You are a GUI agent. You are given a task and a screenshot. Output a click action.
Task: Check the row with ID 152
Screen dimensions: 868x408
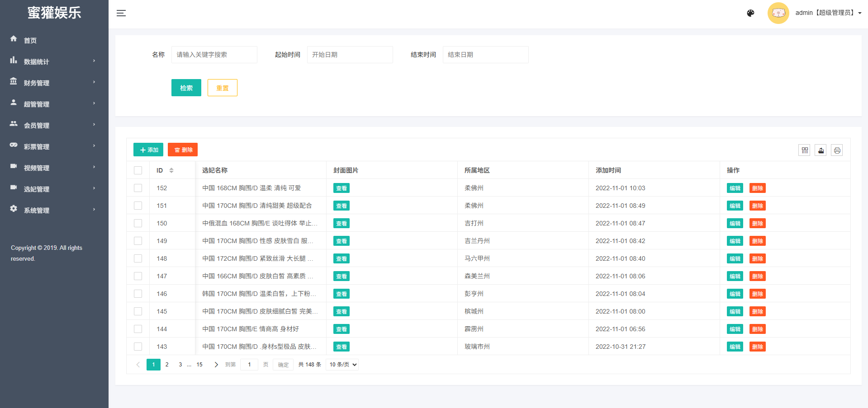pos(138,188)
